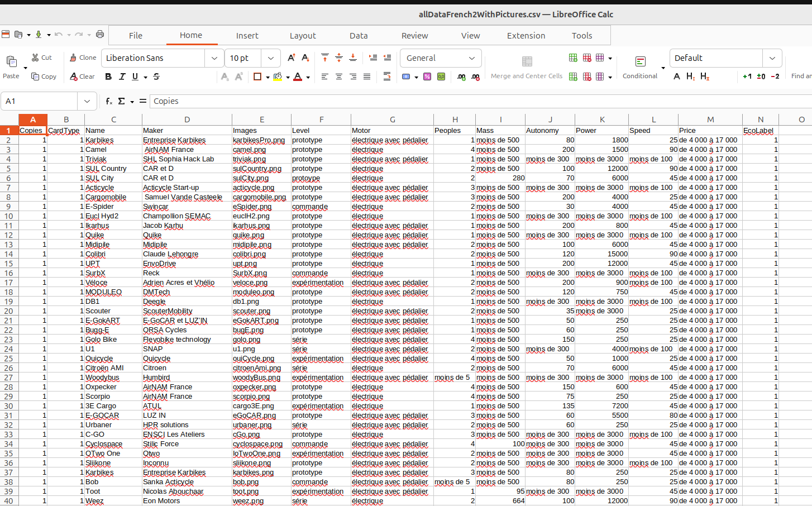Switch to the Data tab
The image size is (812, 506).
(359, 36)
